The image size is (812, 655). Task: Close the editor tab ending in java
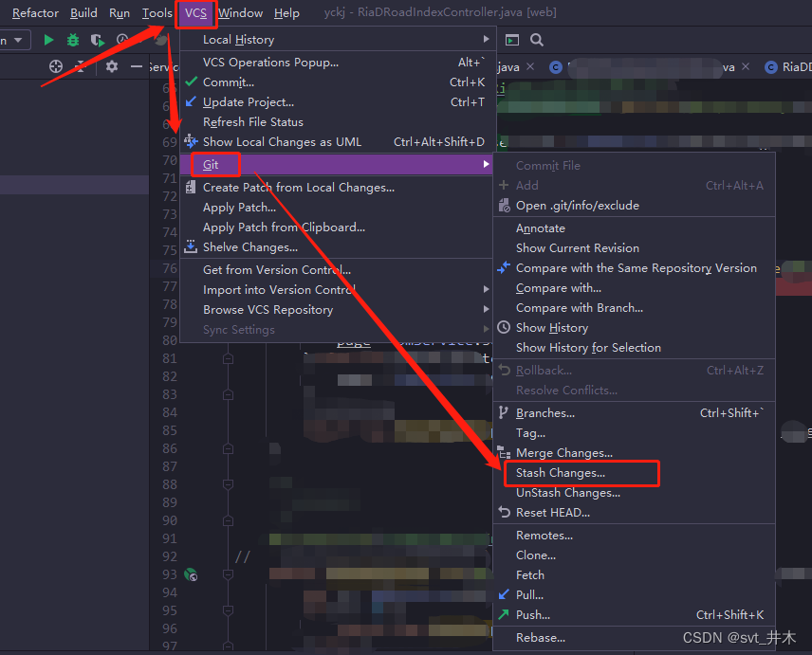pyautogui.click(x=530, y=66)
